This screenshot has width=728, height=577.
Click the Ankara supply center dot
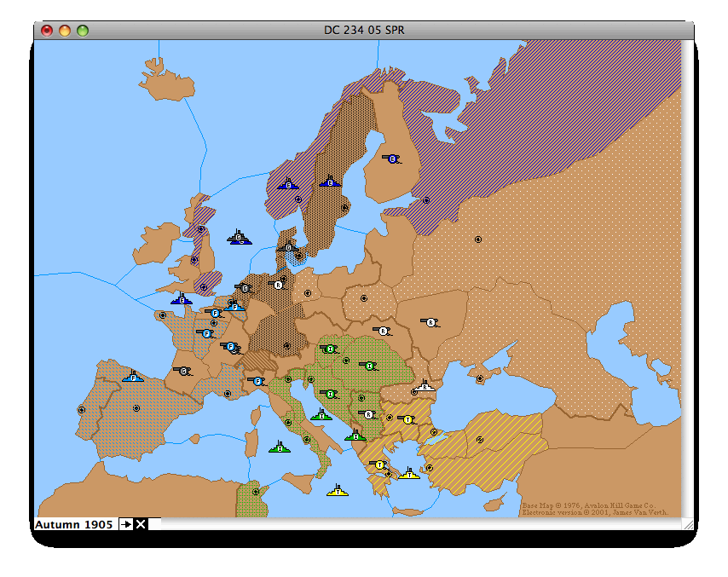click(x=480, y=439)
